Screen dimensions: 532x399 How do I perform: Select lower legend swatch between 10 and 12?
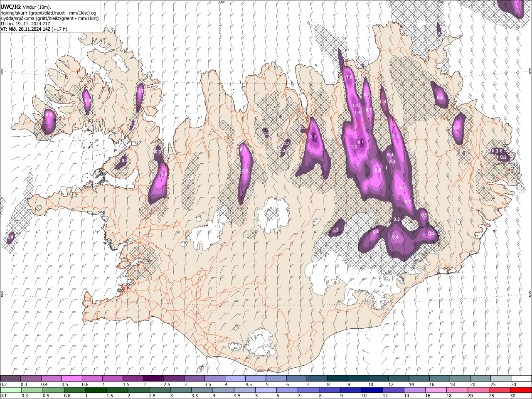pos(372,390)
